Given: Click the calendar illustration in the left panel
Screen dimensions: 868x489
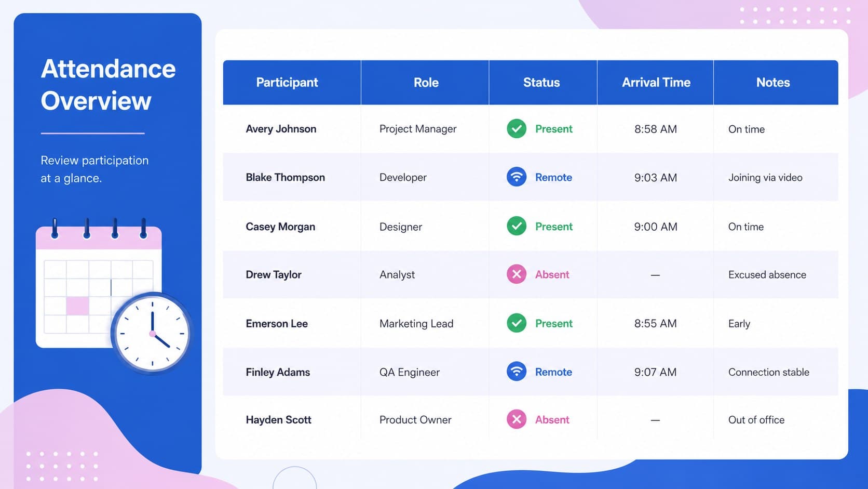Looking at the screenshot, I should (99, 283).
